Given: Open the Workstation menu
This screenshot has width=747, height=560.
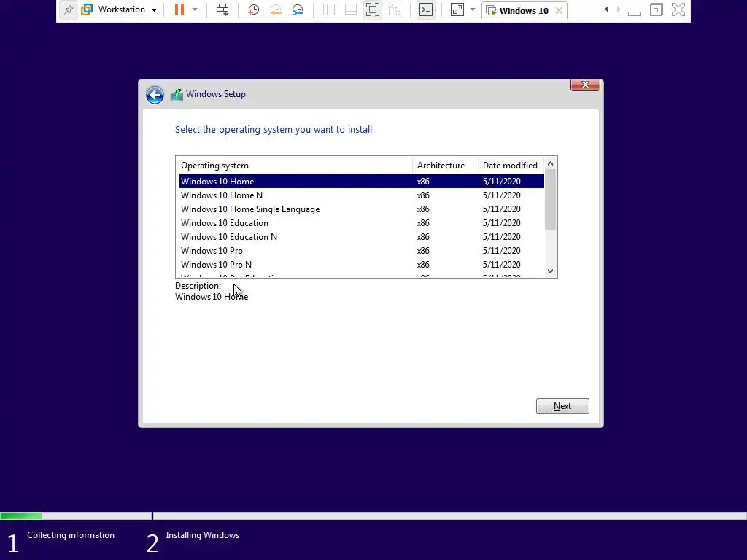Looking at the screenshot, I should click(127, 9).
